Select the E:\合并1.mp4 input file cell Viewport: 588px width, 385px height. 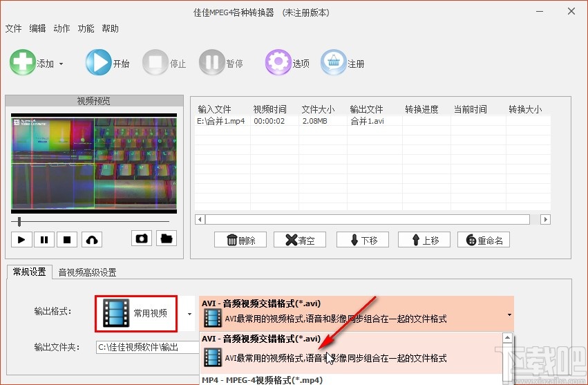click(222, 121)
